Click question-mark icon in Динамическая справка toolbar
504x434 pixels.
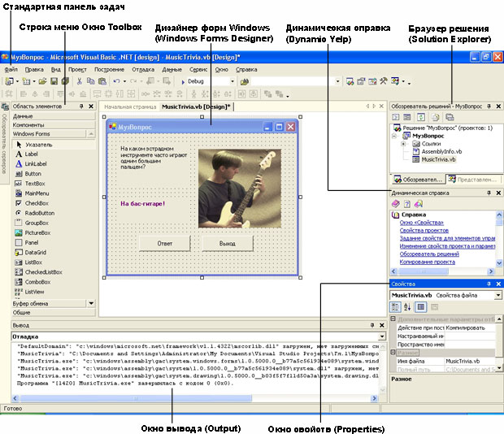pos(407,204)
